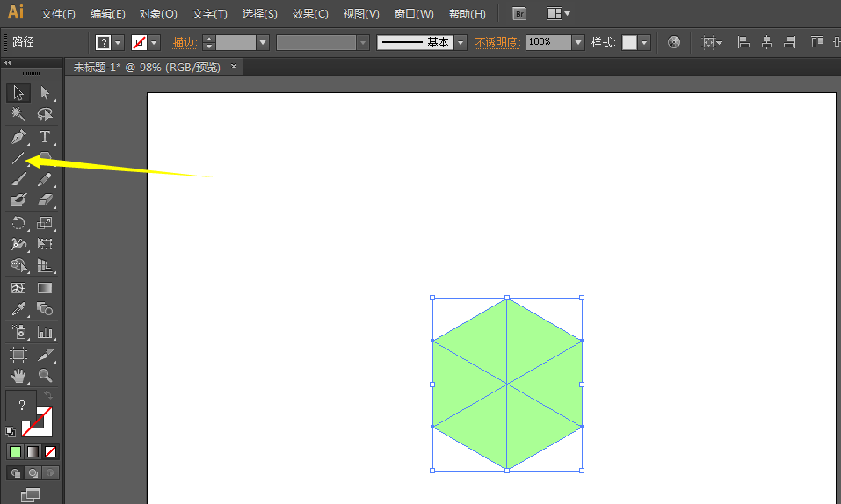Choose the Direct Selection tool
This screenshot has width=841, height=504.
pyautogui.click(x=45, y=93)
